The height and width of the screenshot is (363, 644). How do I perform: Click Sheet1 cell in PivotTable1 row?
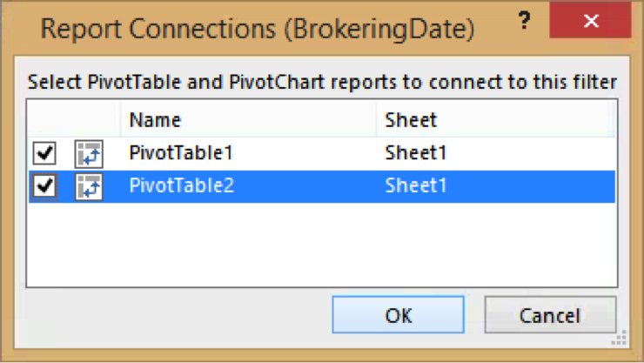click(416, 154)
